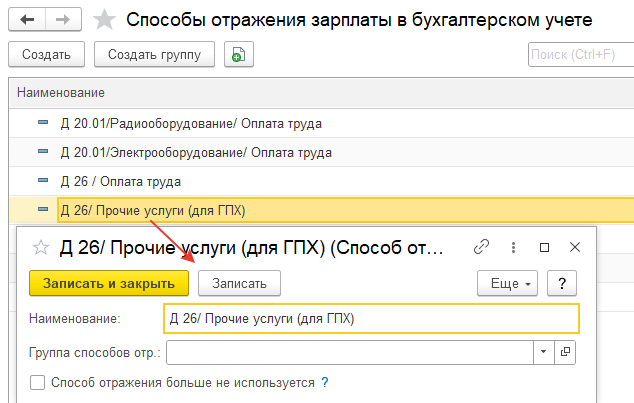Add list to favorites with gray star
The width and height of the screenshot is (634, 403).
(104, 20)
